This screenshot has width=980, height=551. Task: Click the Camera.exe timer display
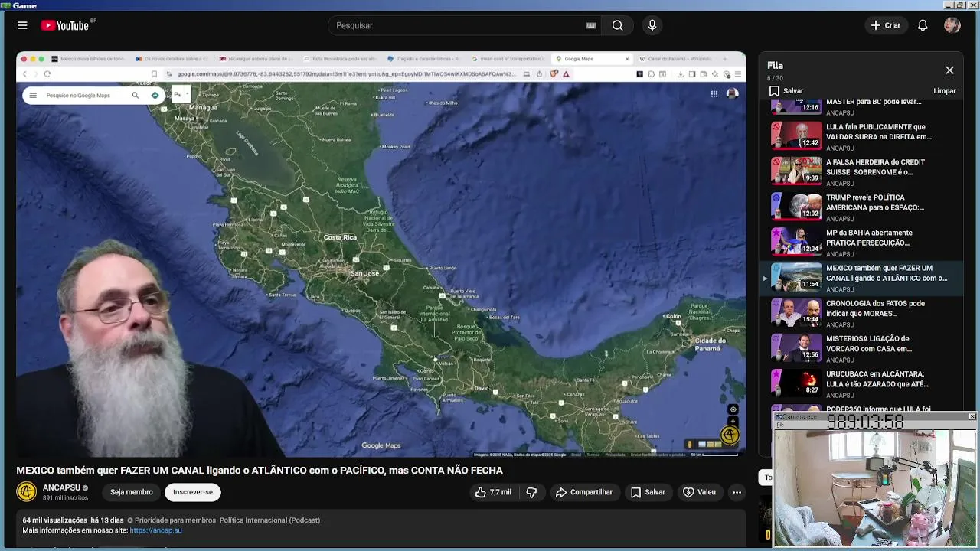[865, 422]
